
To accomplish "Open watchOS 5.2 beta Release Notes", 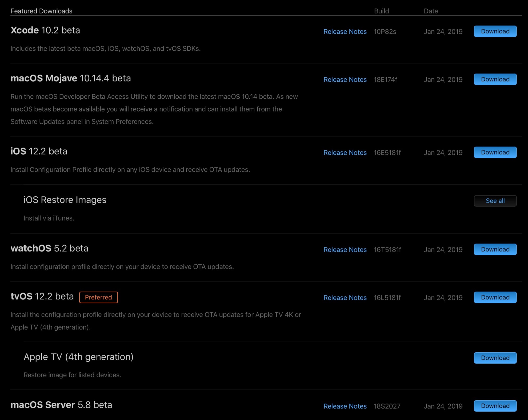I will (345, 250).
